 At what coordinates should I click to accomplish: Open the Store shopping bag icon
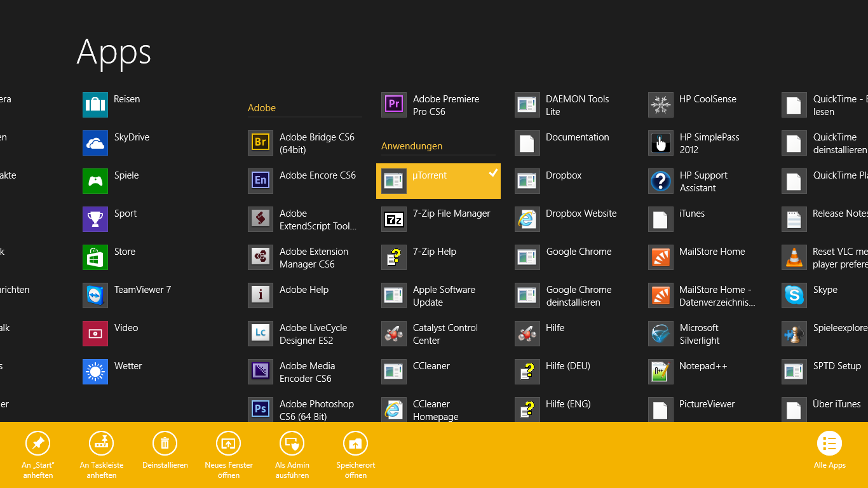coord(95,257)
